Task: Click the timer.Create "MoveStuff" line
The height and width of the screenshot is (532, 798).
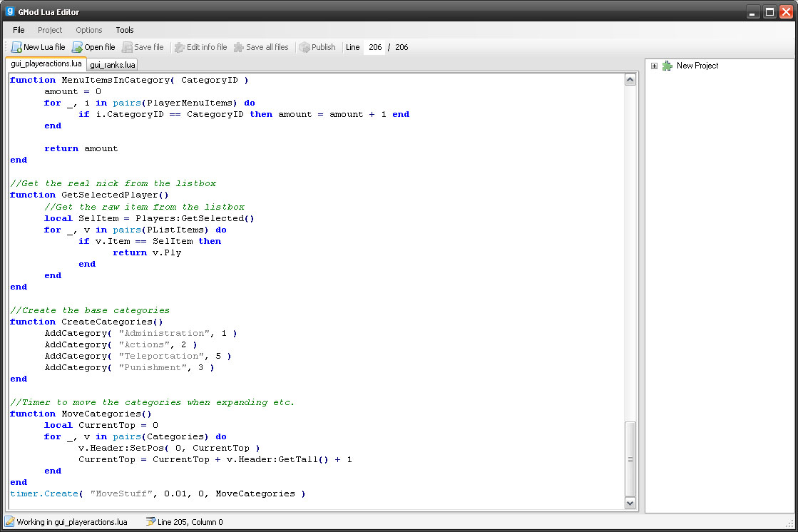Action: pyautogui.click(x=158, y=493)
